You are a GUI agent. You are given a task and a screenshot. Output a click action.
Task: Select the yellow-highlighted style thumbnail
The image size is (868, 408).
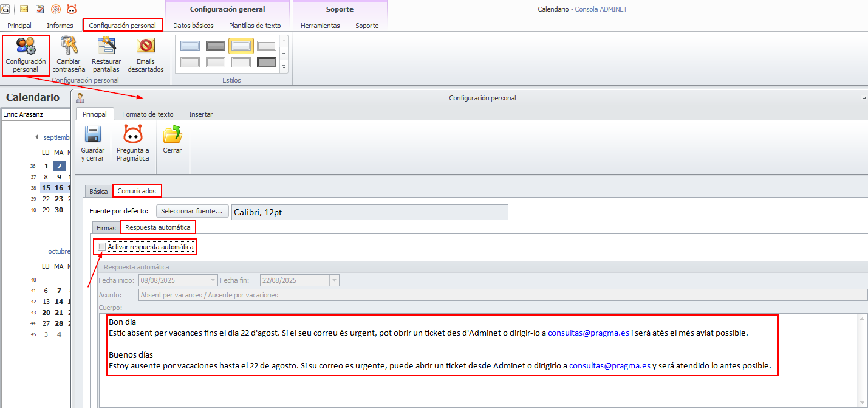pyautogui.click(x=241, y=46)
